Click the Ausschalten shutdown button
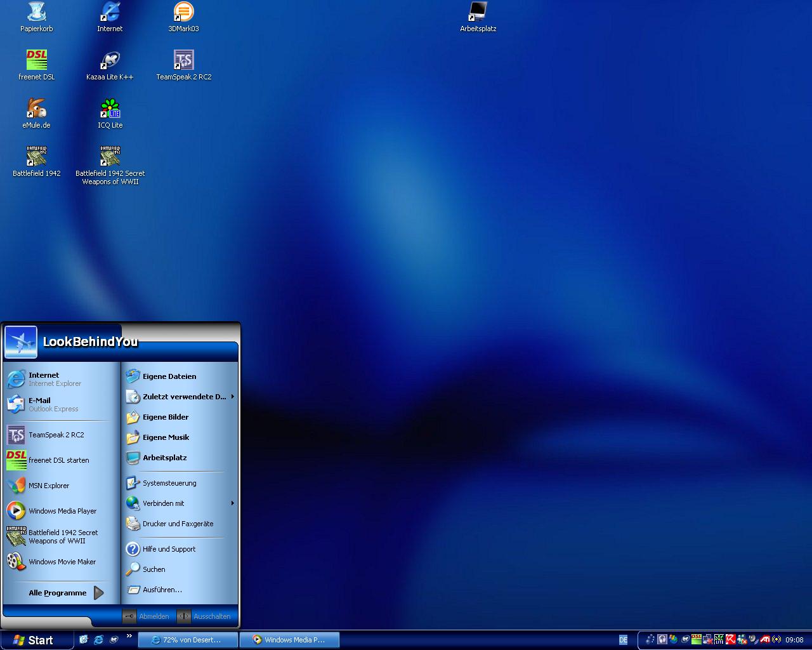The width and height of the screenshot is (812, 650). [204, 616]
